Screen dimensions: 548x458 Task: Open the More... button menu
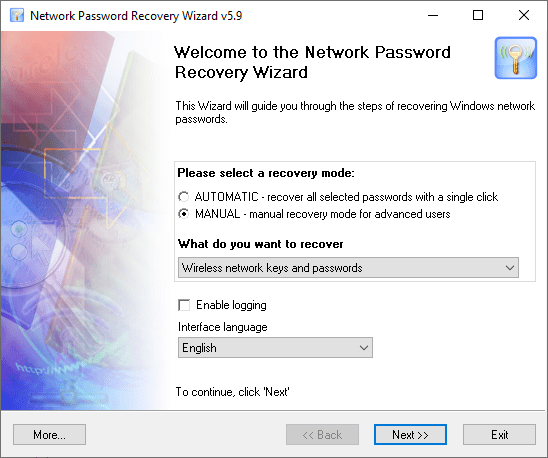point(49,435)
